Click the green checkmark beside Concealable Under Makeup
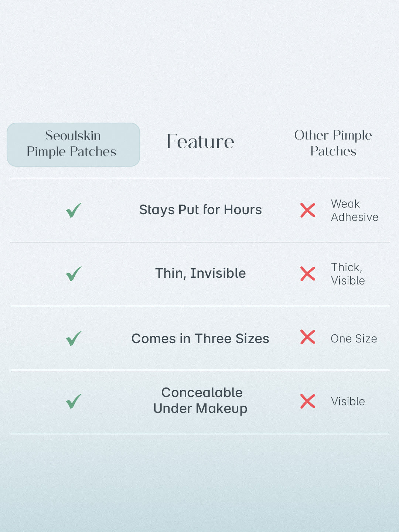The image size is (399, 532). coord(74,401)
